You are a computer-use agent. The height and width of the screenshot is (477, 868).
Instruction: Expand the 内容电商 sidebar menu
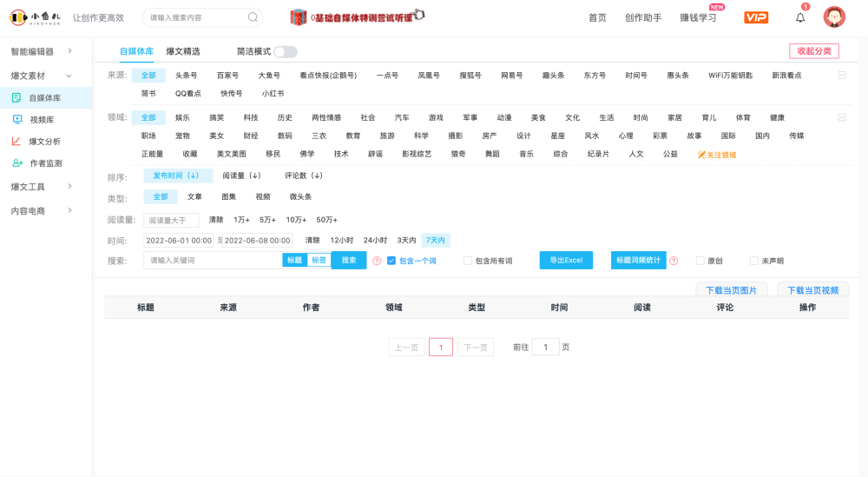[42, 210]
